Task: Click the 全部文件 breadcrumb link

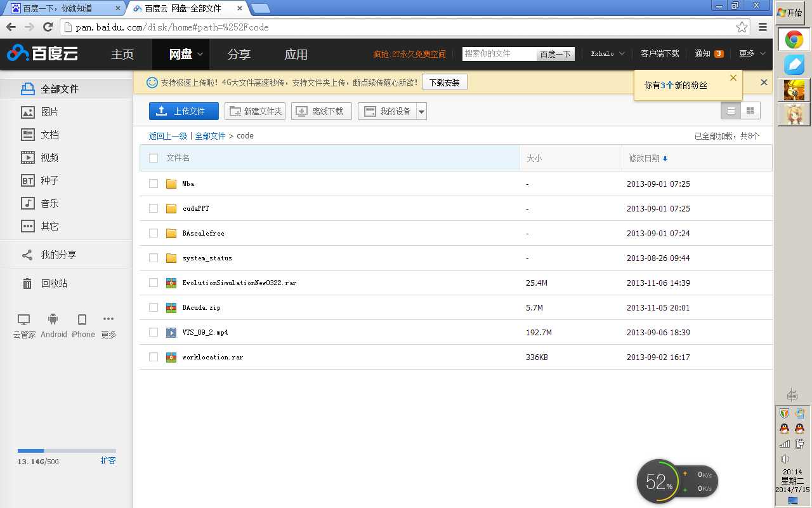Action: click(x=210, y=136)
